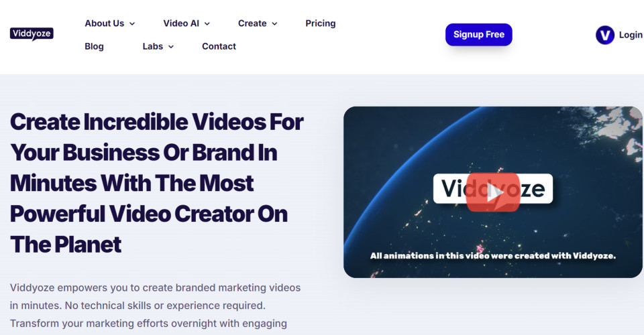Click the Viddyoze empowers you paragraph

tap(155, 306)
